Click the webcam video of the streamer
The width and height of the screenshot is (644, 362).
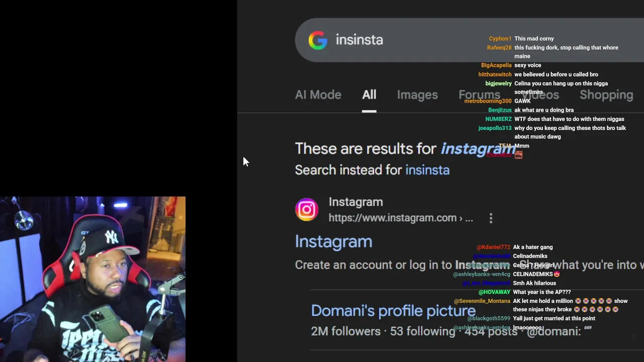pyautogui.click(x=93, y=279)
